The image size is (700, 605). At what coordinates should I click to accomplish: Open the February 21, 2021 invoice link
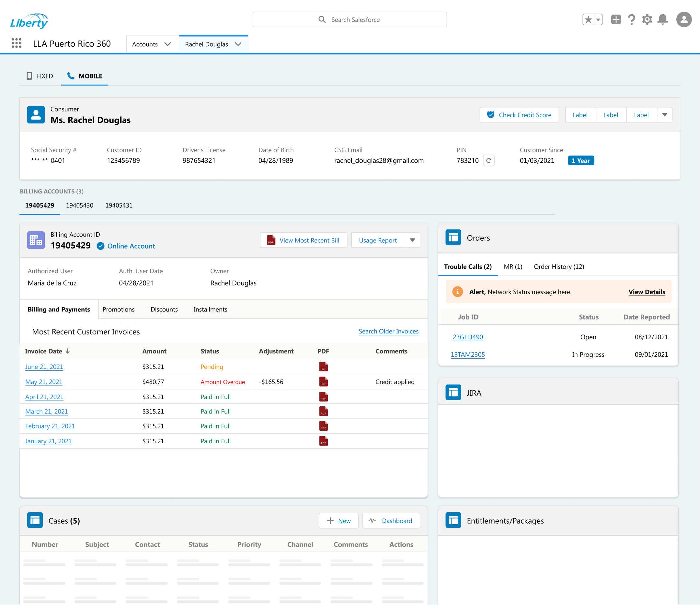[50, 426]
